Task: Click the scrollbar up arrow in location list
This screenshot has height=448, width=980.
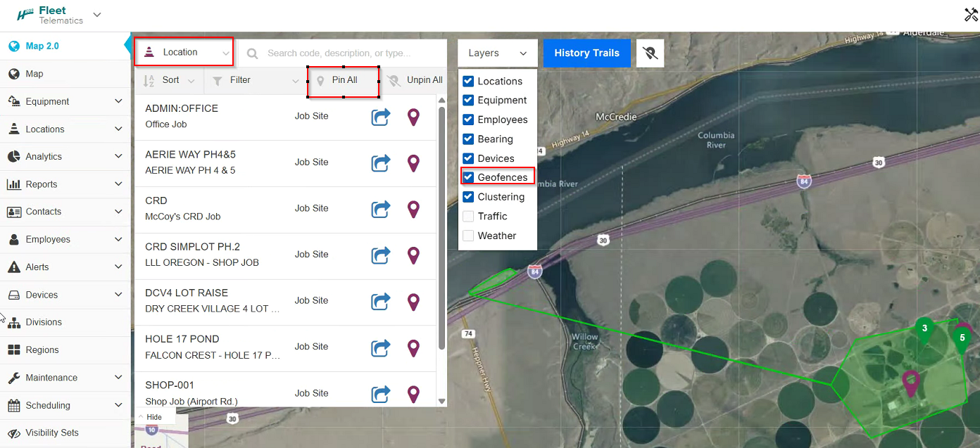Action: coord(441,101)
